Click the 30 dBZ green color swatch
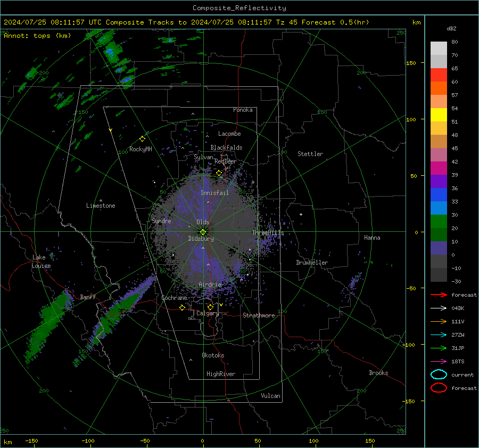 point(439,221)
